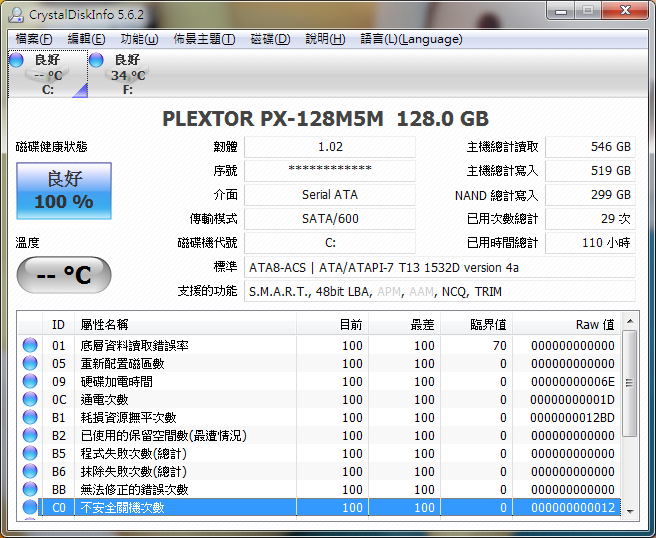This screenshot has width=656, height=538.
Task: Click the -- °C temperature button
Action: 64,275
